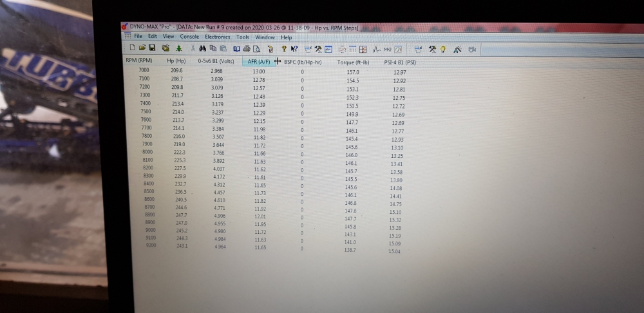Click the yellow question mark Help icon
The image size is (644, 313).
click(x=284, y=49)
